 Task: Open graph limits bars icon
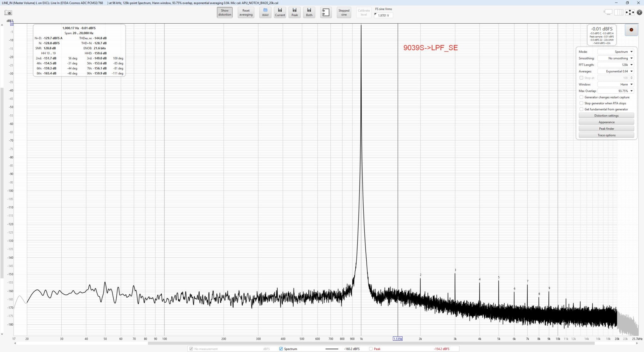click(x=619, y=12)
